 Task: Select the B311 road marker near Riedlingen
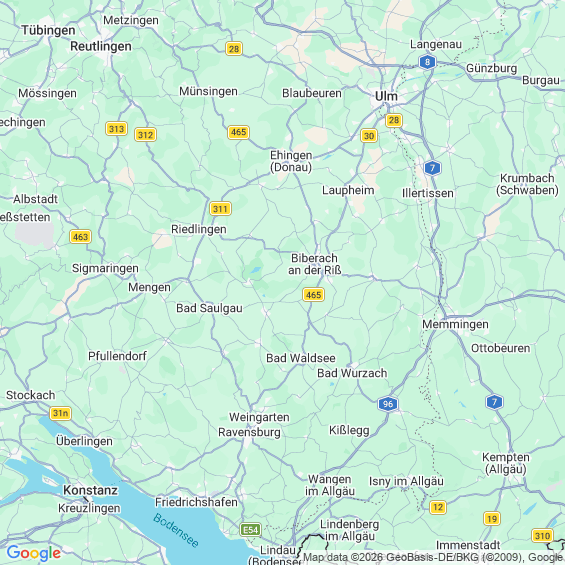click(x=220, y=209)
